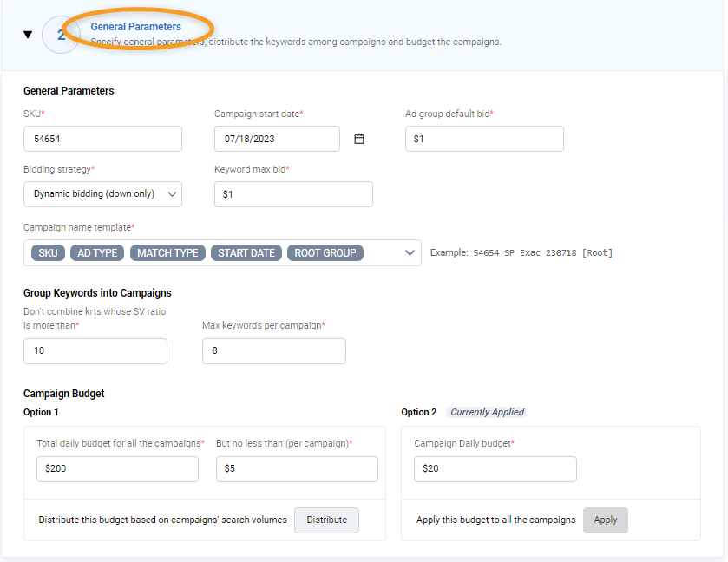Click the General Parameters header link
Image resolution: width=728 pixels, height=562 pixels.
(135, 27)
